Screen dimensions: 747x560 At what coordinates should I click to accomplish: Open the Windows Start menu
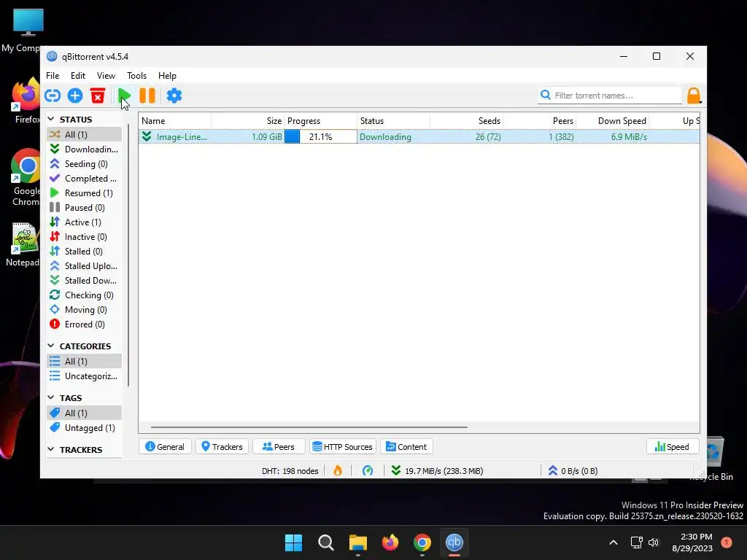point(293,542)
